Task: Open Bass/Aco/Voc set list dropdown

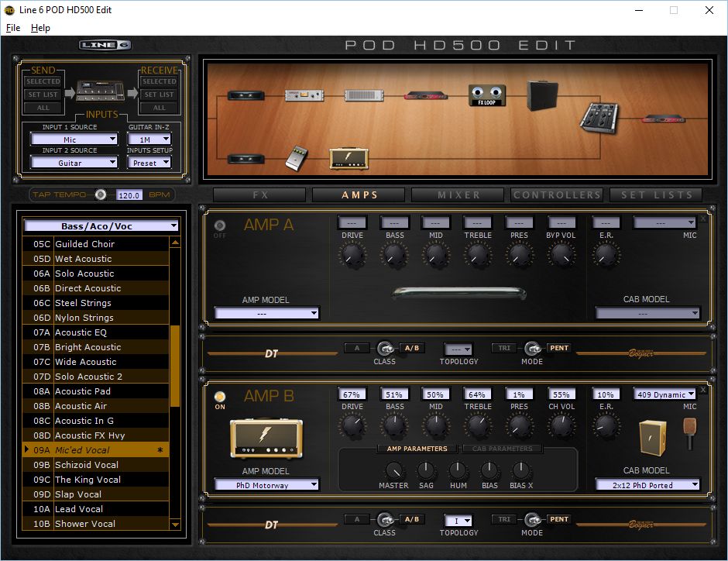Action: tap(101, 225)
